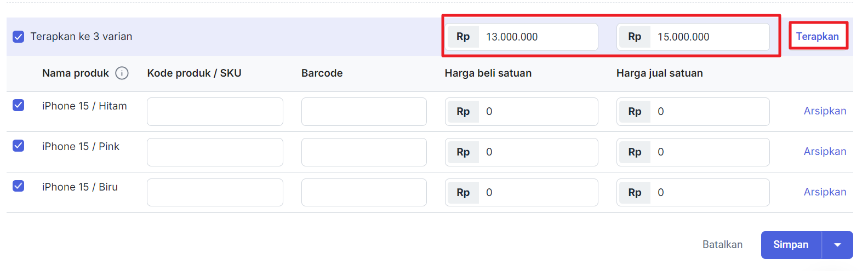
Task: Click SKU field for iPhone 15 / Hitam
Action: (215, 112)
